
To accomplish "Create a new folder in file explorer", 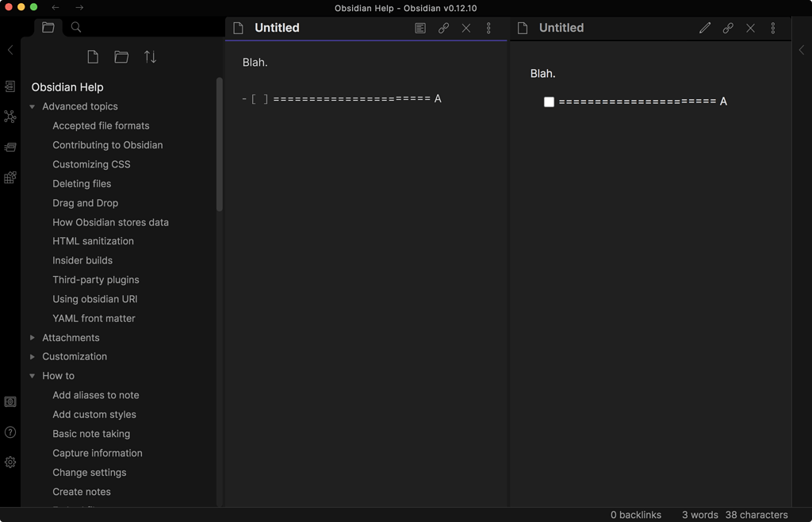I will coord(121,57).
